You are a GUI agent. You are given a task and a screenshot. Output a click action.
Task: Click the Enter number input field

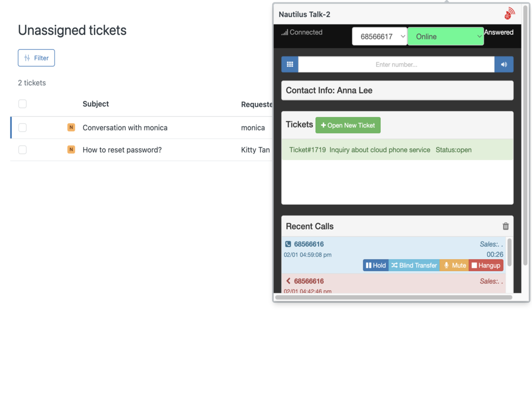pyautogui.click(x=396, y=64)
